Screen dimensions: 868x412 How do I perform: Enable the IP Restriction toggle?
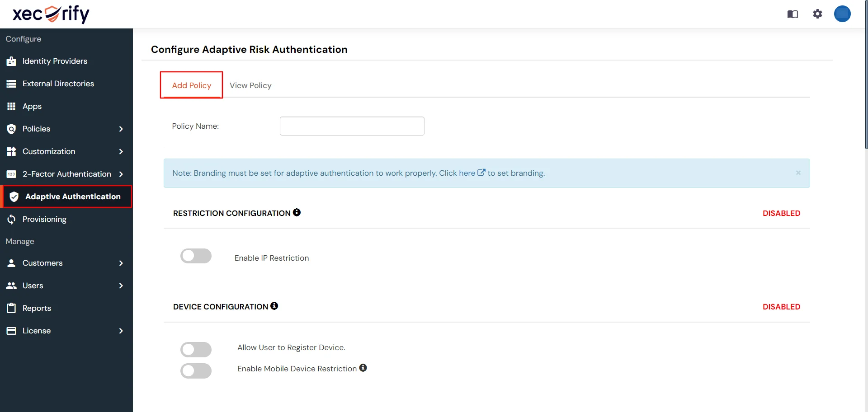[x=196, y=256]
